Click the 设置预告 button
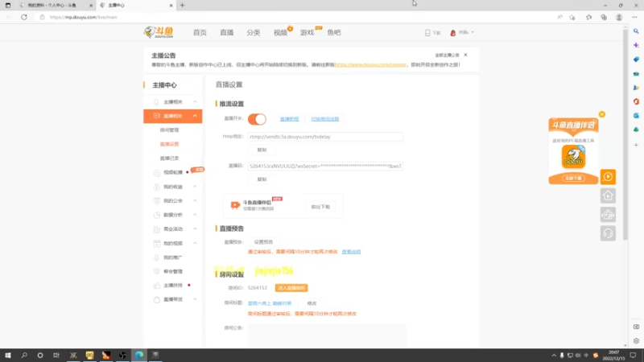Screen dimensions: 644x362 pos(263,242)
